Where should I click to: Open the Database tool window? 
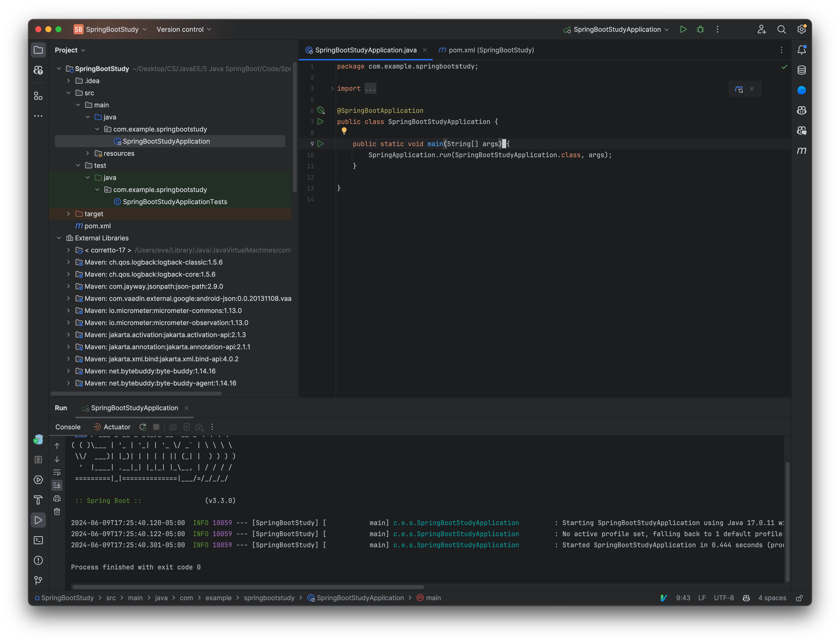tap(802, 70)
